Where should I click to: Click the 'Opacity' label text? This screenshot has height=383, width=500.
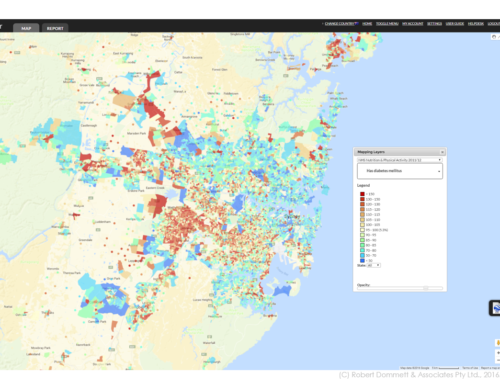click(363, 285)
